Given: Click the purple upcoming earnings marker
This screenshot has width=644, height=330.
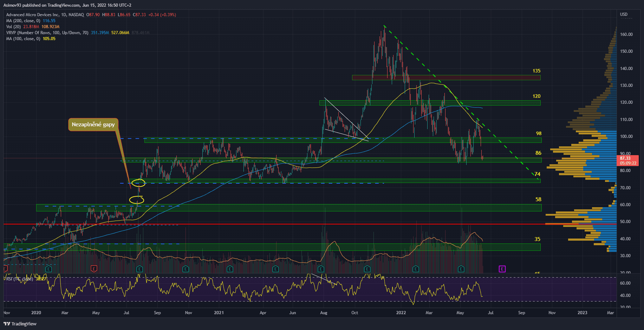Looking at the screenshot, I should [502, 269].
